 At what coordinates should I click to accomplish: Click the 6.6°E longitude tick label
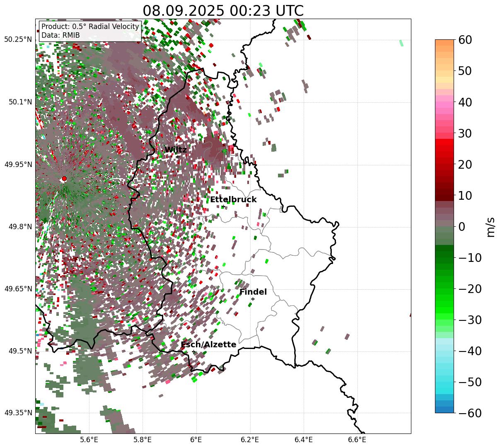357,440
